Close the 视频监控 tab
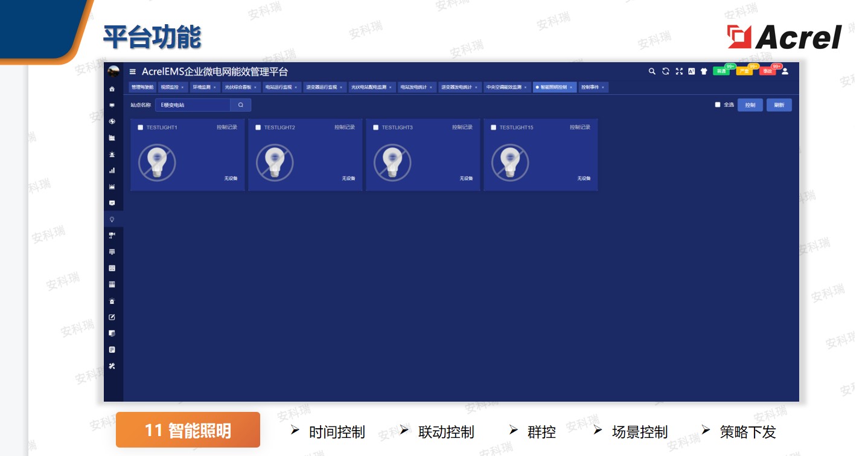The height and width of the screenshot is (456, 868). coord(182,88)
